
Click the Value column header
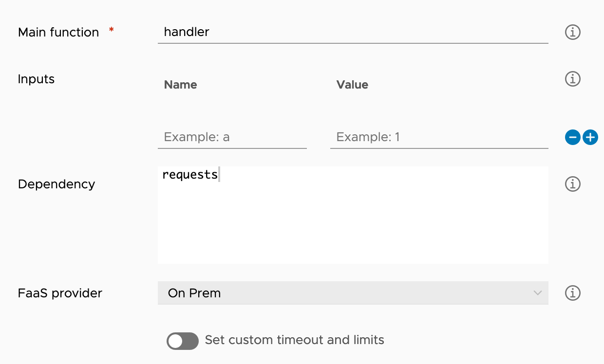(x=352, y=85)
